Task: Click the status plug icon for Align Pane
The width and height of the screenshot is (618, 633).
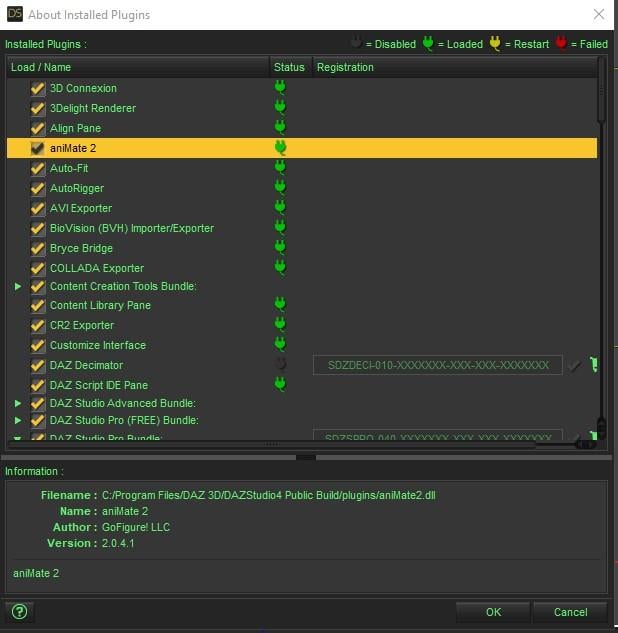Action: 280,128
